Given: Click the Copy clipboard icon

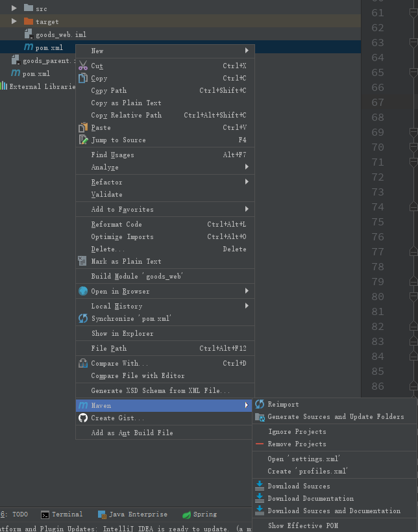Looking at the screenshot, I should pyautogui.click(x=83, y=78).
